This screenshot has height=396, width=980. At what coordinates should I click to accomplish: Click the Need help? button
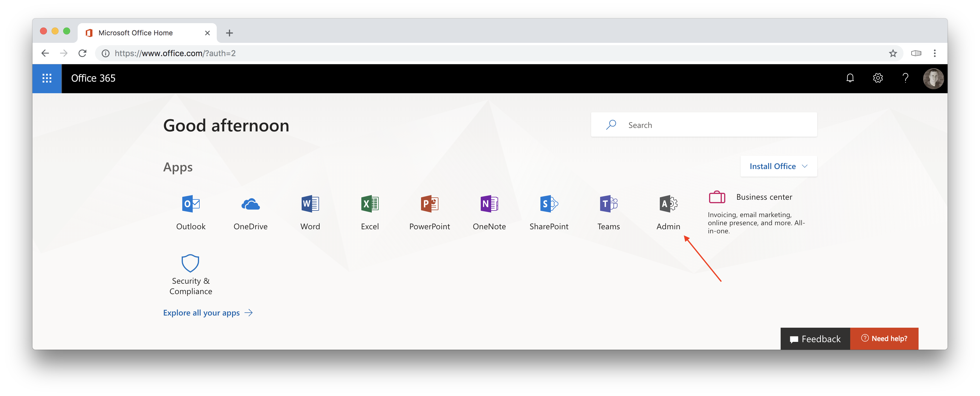click(x=884, y=339)
